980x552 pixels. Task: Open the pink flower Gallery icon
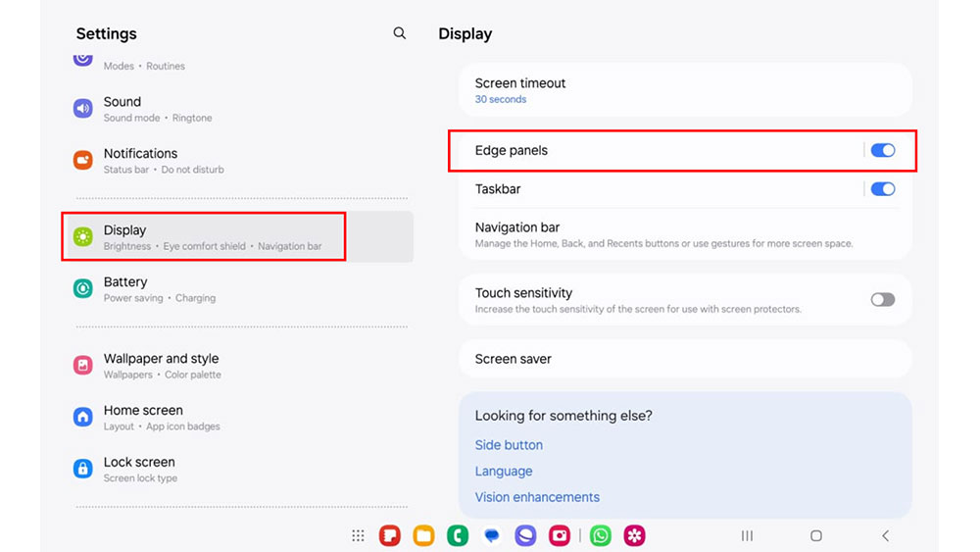pyautogui.click(x=634, y=535)
